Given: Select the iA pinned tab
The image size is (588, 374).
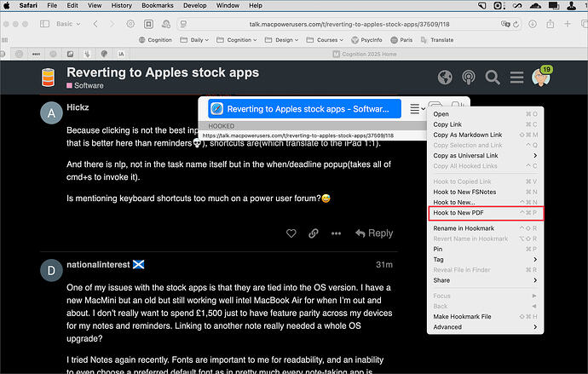Looking at the screenshot, I should [121, 54].
